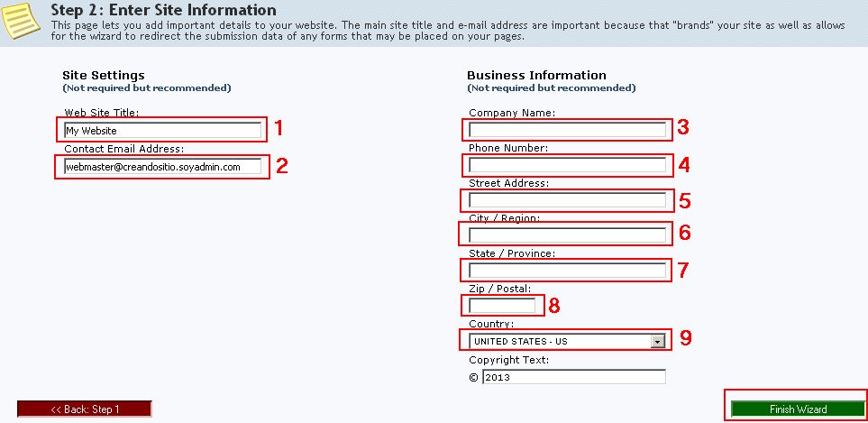Screen dimensions: 868x423
Task: Click the Zip / Postal box
Action: 502,306
